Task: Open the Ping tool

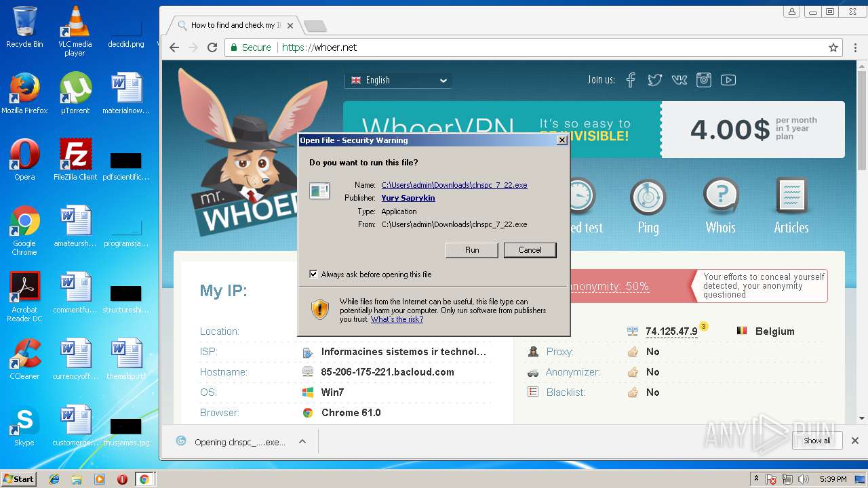Action: click(648, 207)
